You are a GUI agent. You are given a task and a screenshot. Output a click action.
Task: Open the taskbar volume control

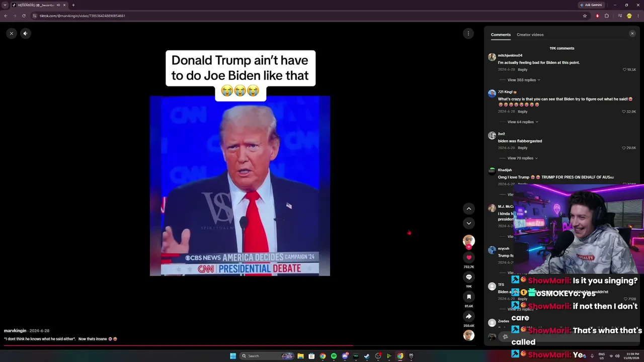618,356
